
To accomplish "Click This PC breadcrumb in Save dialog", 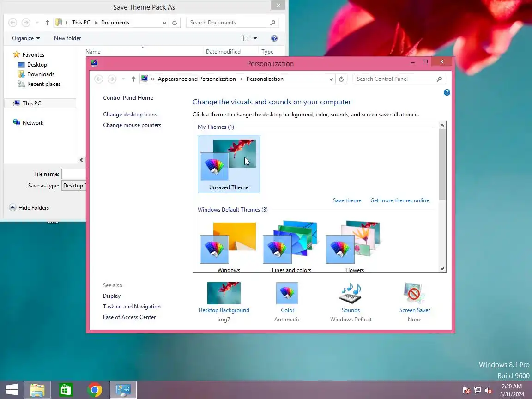I will pyautogui.click(x=81, y=23).
